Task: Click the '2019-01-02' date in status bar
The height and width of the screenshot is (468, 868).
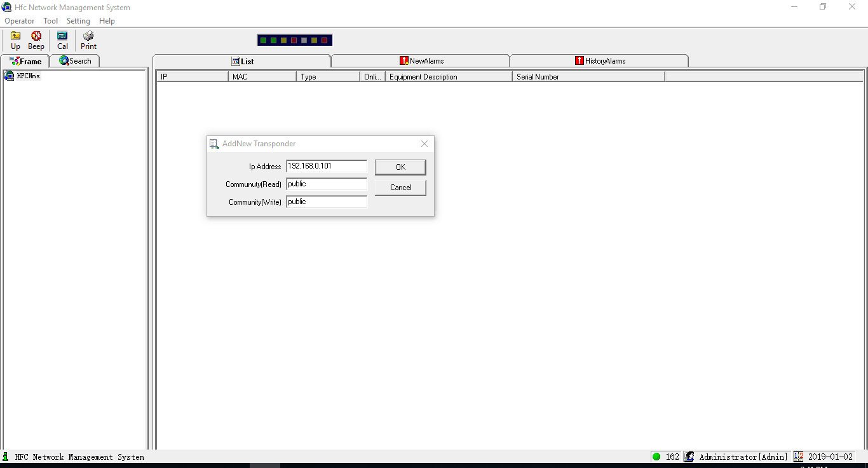Action: (831, 457)
